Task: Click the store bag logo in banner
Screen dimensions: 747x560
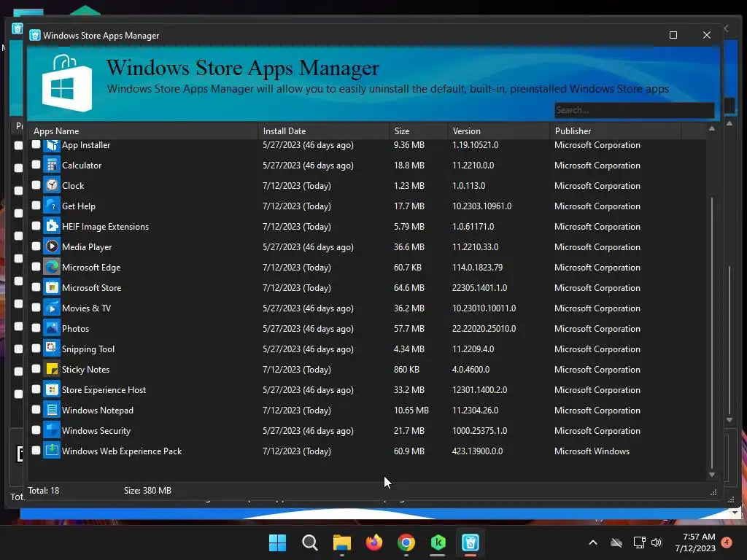Action: click(66, 83)
